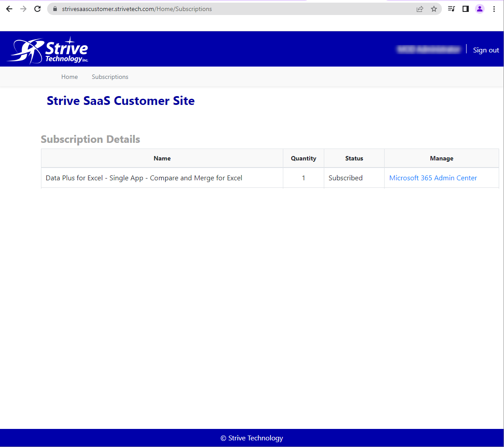Open the Subscriptions navigation item

(x=110, y=77)
